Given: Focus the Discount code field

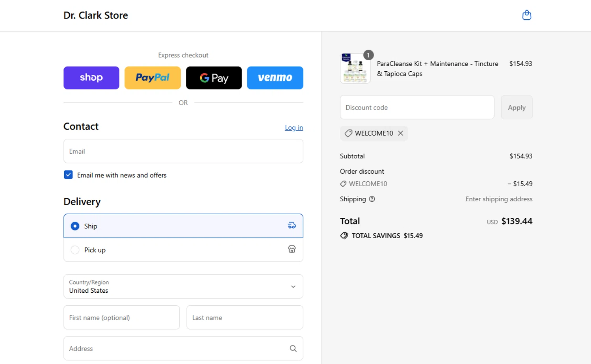Looking at the screenshot, I should point(417,107).
